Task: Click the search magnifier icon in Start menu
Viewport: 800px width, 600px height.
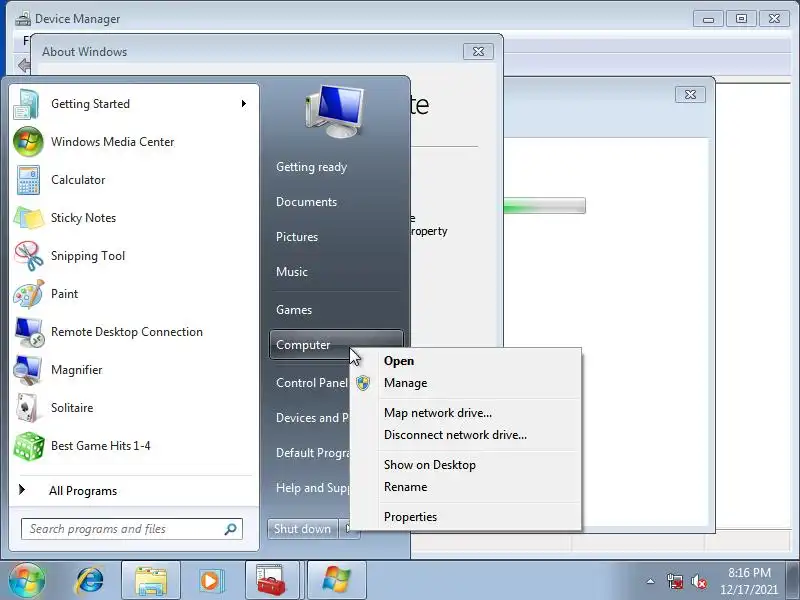Action: pos(231,529)
